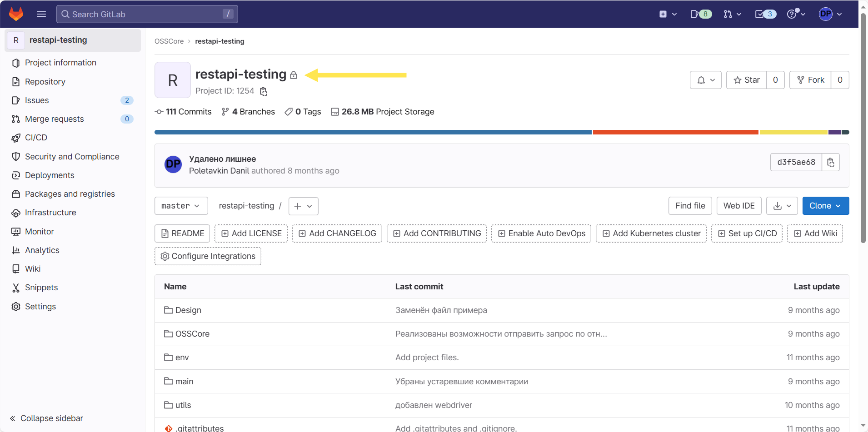Screen dimensions: 868x432
Task: Open the issues icon with badge 8
Action: (701, 14)
